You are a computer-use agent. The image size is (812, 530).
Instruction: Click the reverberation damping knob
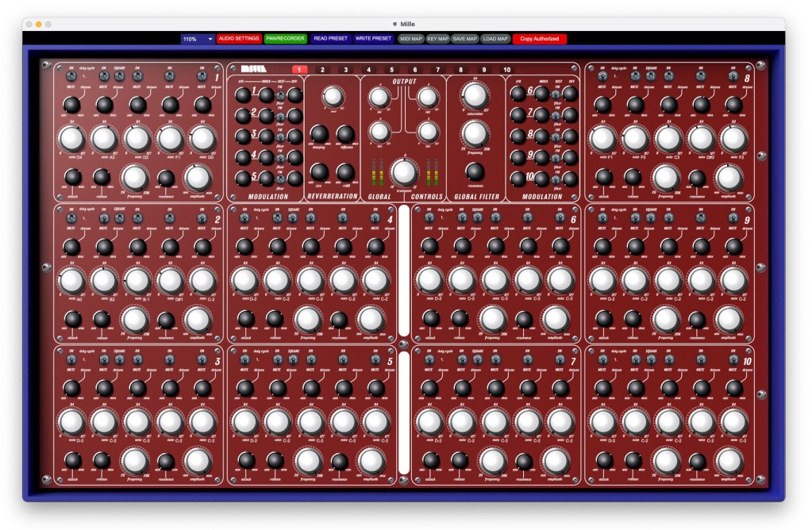[320, 133]
